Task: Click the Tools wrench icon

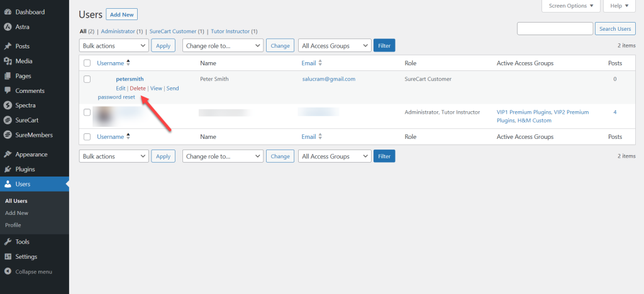Action: [8, 242]
